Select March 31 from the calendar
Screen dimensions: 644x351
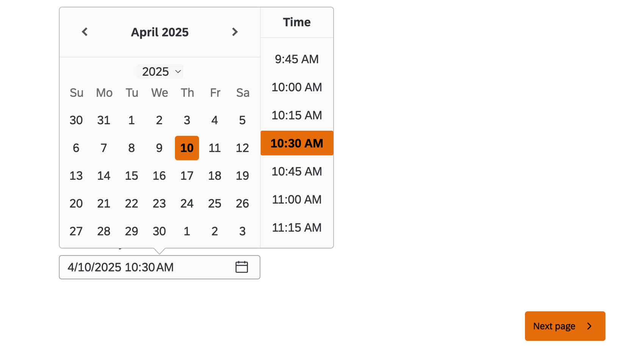pyautogui.click(x=104, y=120)
